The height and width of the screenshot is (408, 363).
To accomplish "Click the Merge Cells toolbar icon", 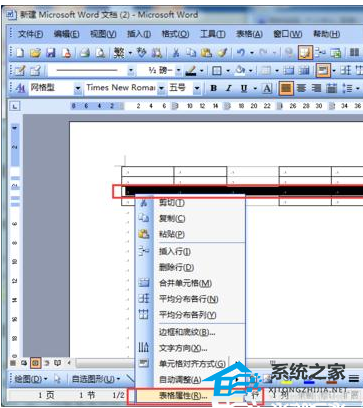I will pos(288,71).
